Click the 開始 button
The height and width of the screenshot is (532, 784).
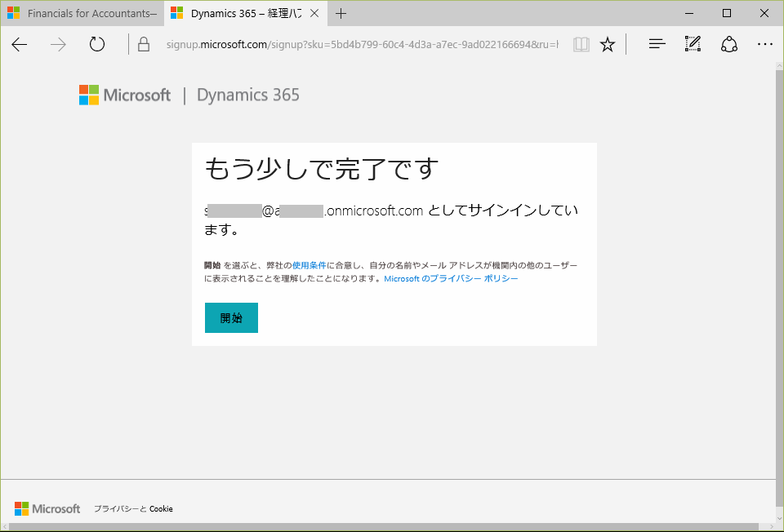[x=231, y=317]
